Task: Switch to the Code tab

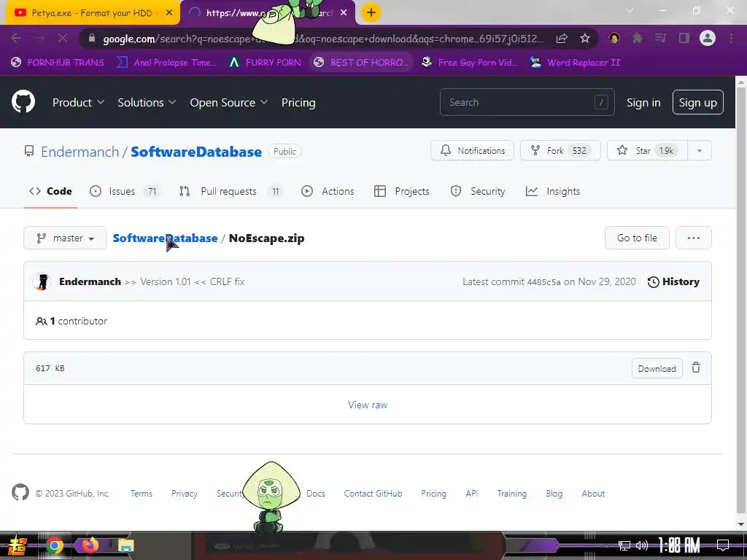Action: pyautogui.click(x=50, y=192)
